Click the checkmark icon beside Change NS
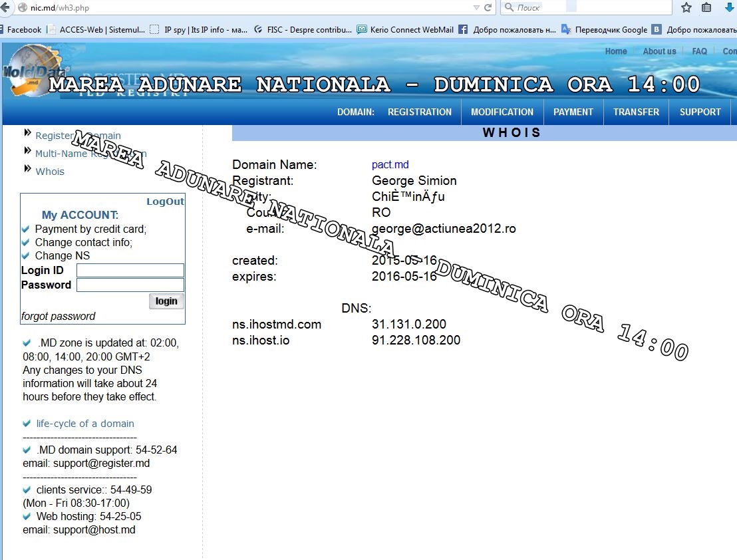 (26, 256)
